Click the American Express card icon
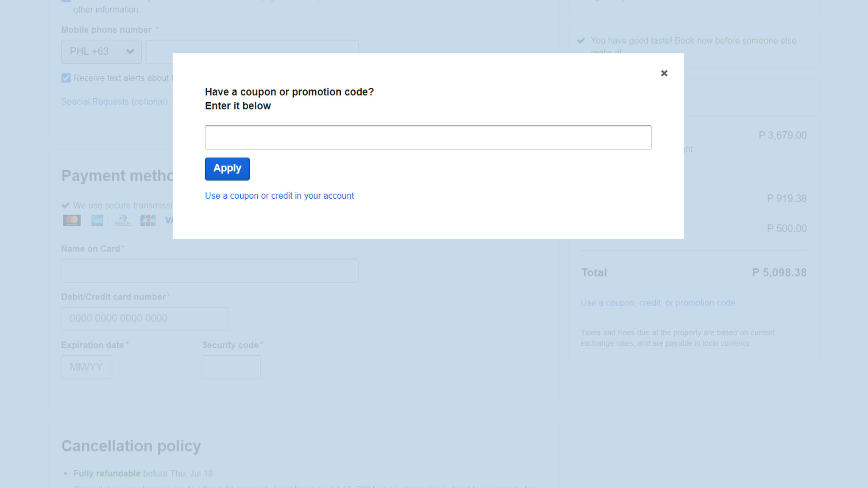The width and height of the screenshot is (868, 488). [97, 220]
